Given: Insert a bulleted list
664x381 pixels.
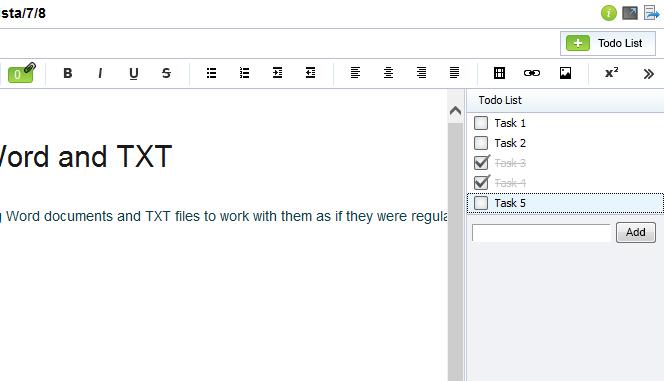Looking at the screenshot, I should [x=211, y=73].
